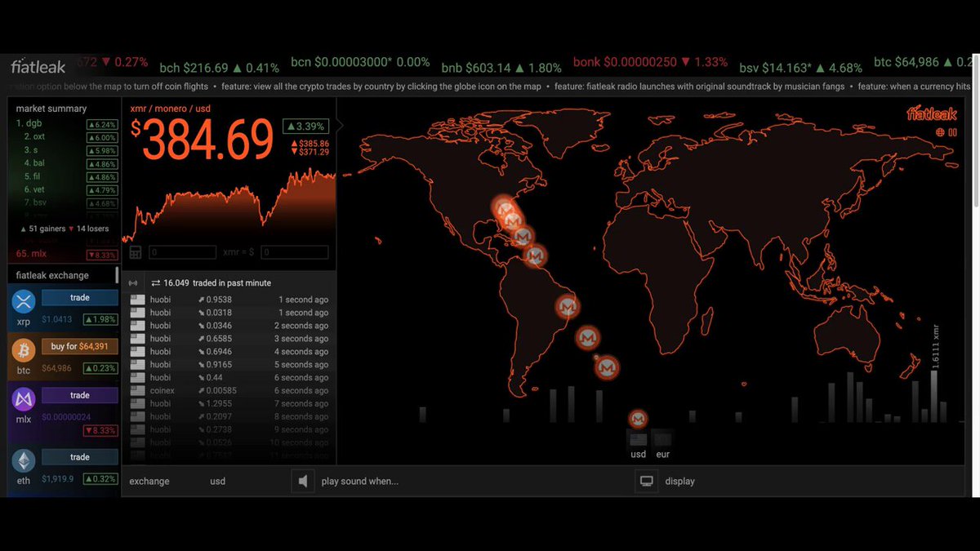Select bnb in the ticker bar
This screenshot has width=980, height=551.
point(501,68)
